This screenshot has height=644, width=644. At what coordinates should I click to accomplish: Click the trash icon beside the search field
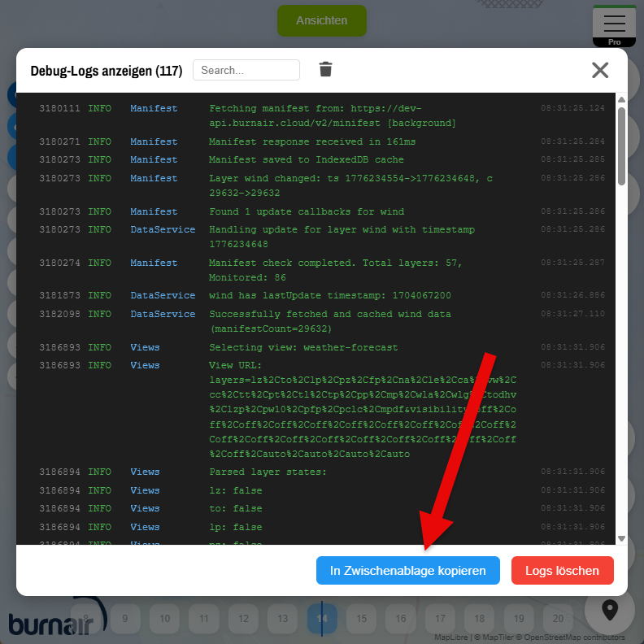click(x=325, y=70)
